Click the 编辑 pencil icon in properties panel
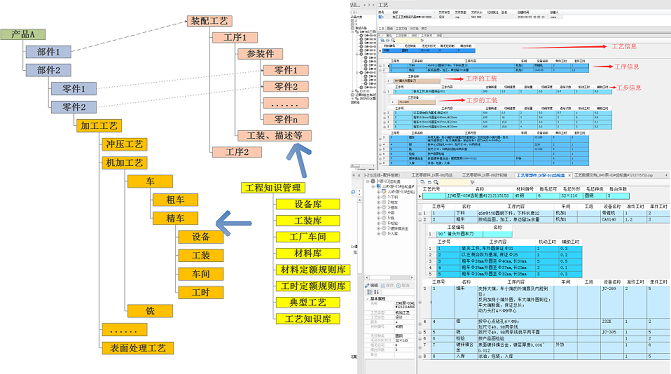The width and height of the screenshot is (671, 374). click(x=367, y=285)
